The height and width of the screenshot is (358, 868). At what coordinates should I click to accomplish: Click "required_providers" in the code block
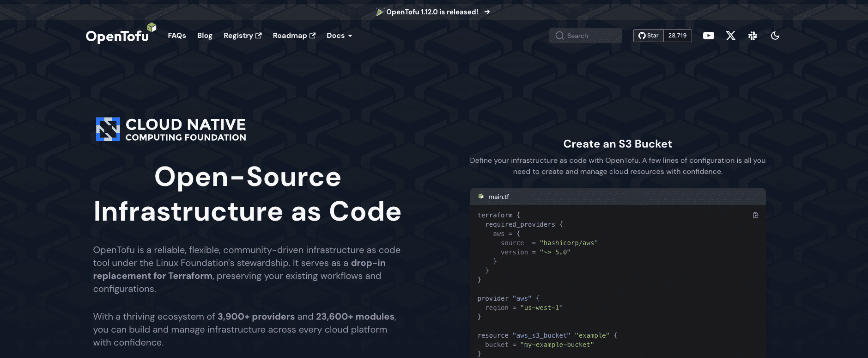coord(520,224)
